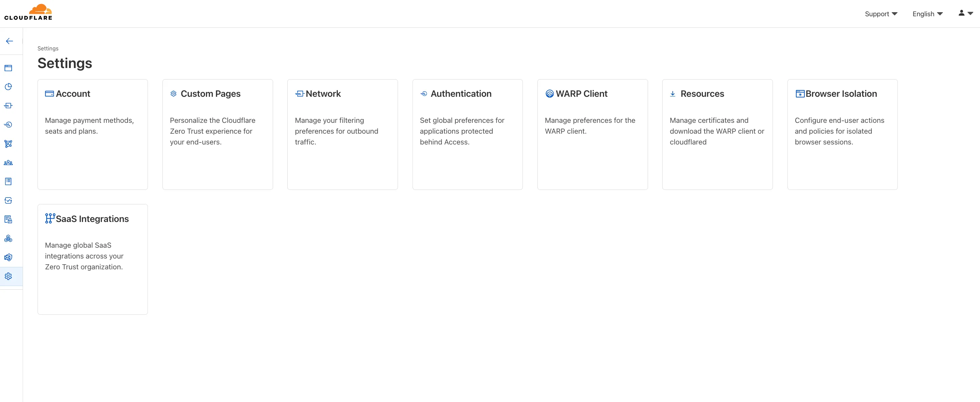Open the Email Security envelope-shield icon
This screenshot has width=980, height=402.
[8, 258]
